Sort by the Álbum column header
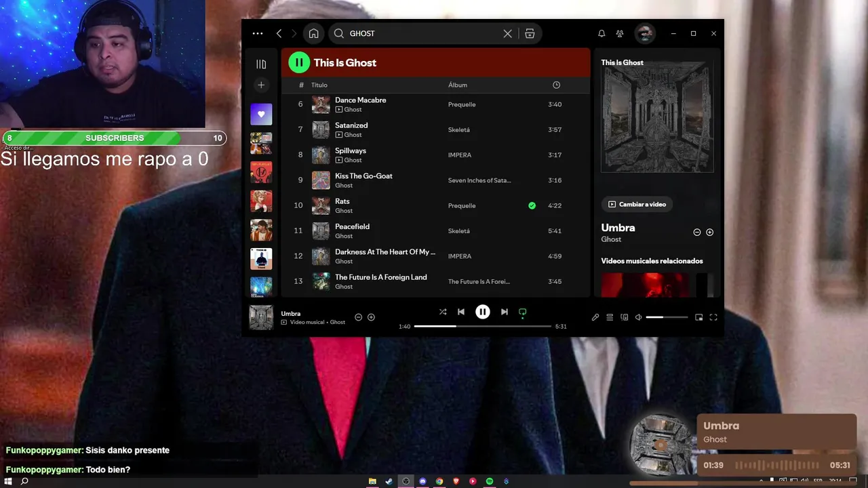Viewport: 868px width, 488px height. [458, 85]
